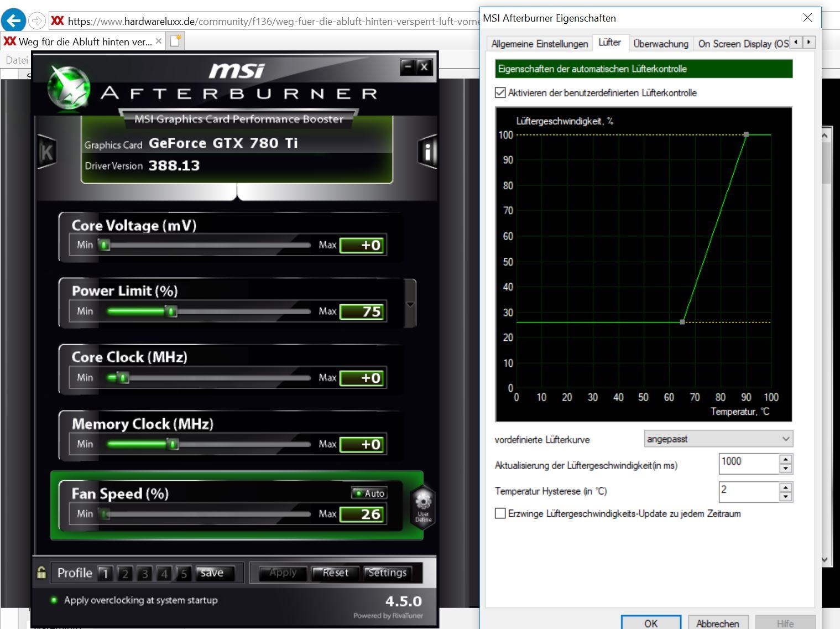Click the fan curve point near 65°C
Screen dimensions: 840x629
click(x=682, y=321)
